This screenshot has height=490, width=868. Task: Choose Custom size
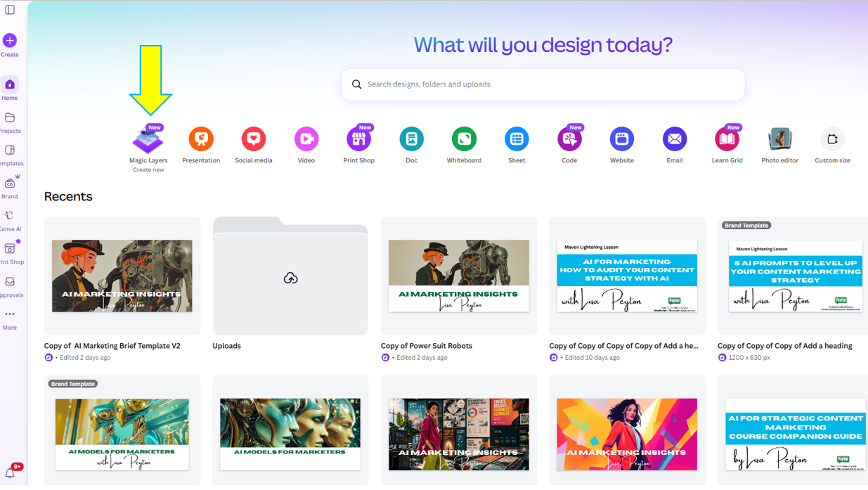(x=832, y=139)
